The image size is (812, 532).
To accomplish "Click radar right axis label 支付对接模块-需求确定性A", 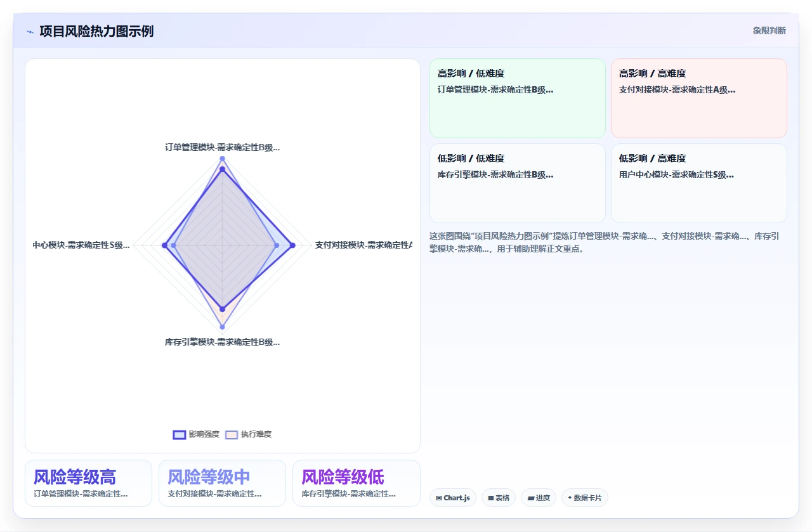I will (x=363, y=245).
